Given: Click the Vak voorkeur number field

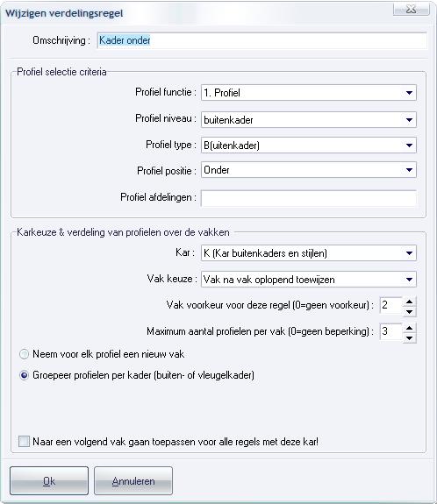Looking at the screenshot, I should point(391,305).
